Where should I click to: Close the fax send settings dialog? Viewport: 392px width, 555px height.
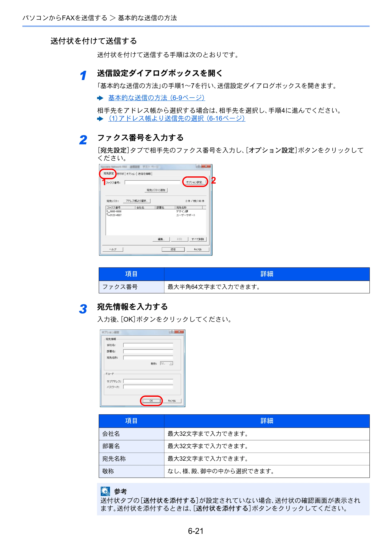pyautogui.click(x=206, y=166)
